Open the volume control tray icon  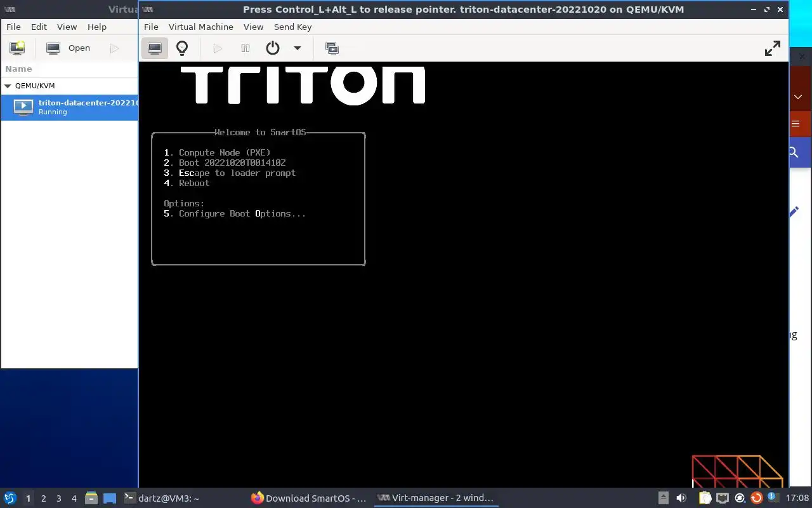[x=681, y=498]
